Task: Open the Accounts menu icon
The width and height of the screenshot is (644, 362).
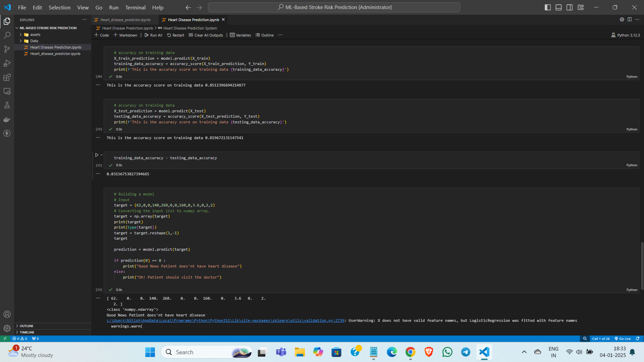Action: point(7,314)
